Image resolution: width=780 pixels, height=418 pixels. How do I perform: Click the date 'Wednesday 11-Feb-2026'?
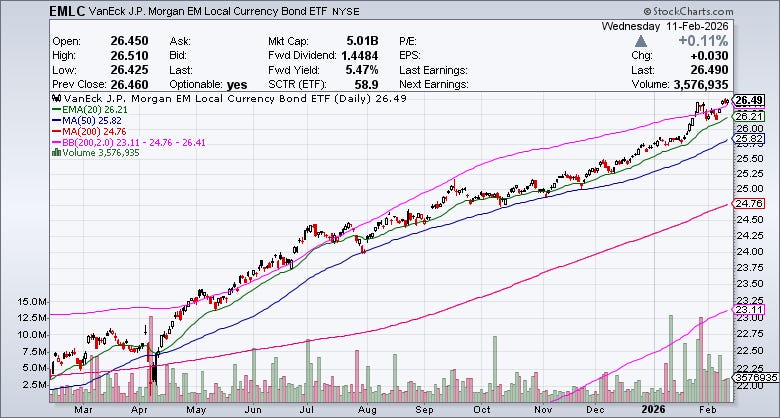[665, 26]
